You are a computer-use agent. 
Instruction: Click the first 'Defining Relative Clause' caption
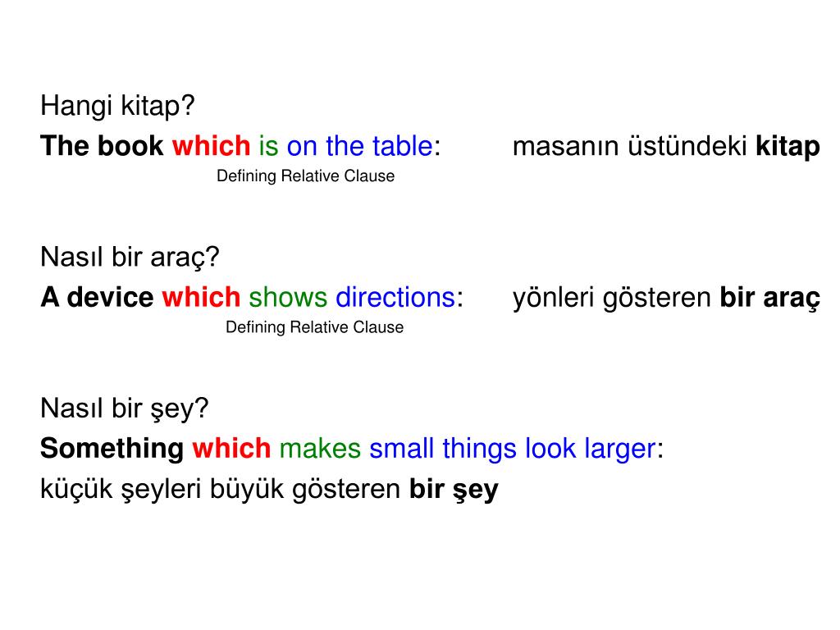(305, 176)
